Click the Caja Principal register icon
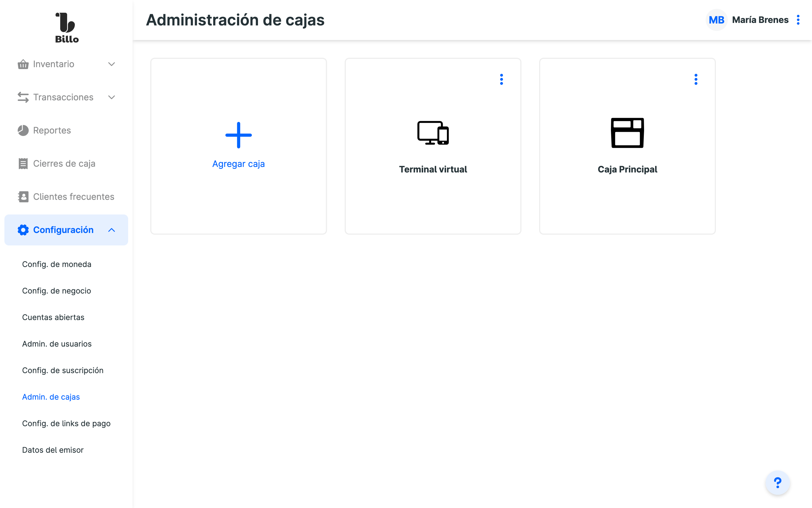The width and height of the screenshot is (812, 508). (627, 133)
